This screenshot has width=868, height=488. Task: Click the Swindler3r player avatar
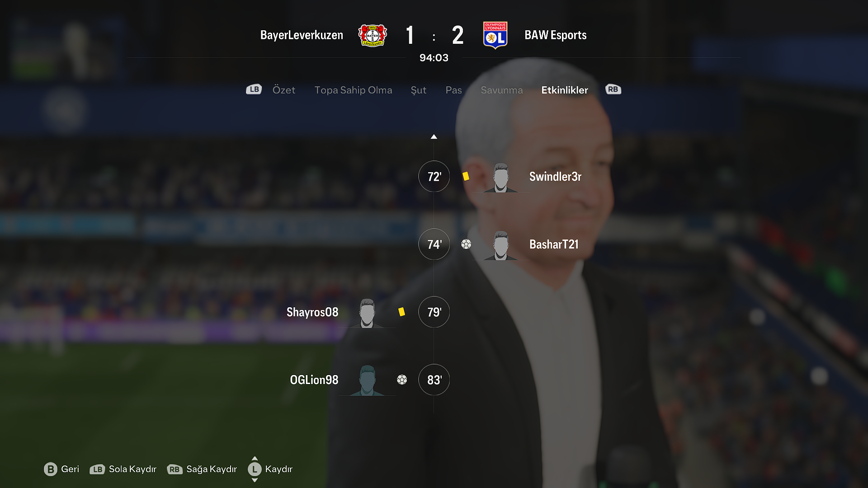[x=500, y=178]
